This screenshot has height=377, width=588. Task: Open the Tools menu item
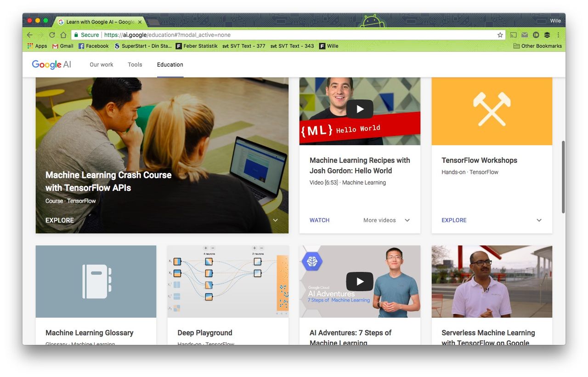coord(135,64)
